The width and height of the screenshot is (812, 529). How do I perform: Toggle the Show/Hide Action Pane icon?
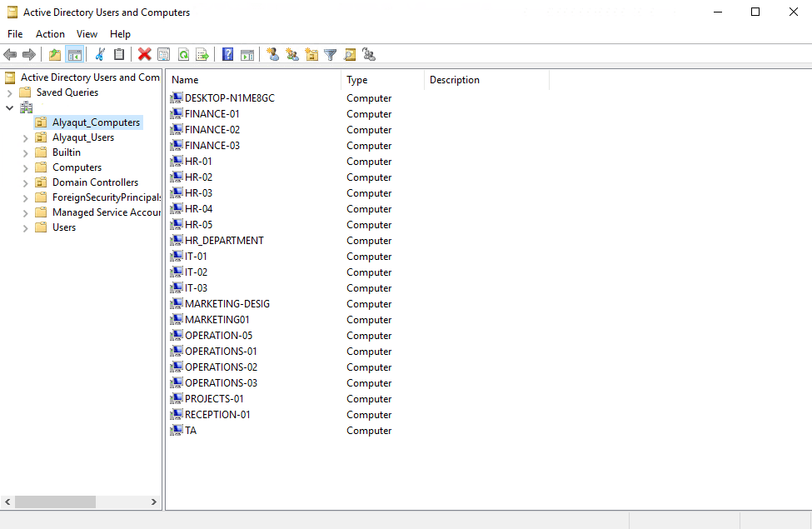click(247, 54)
